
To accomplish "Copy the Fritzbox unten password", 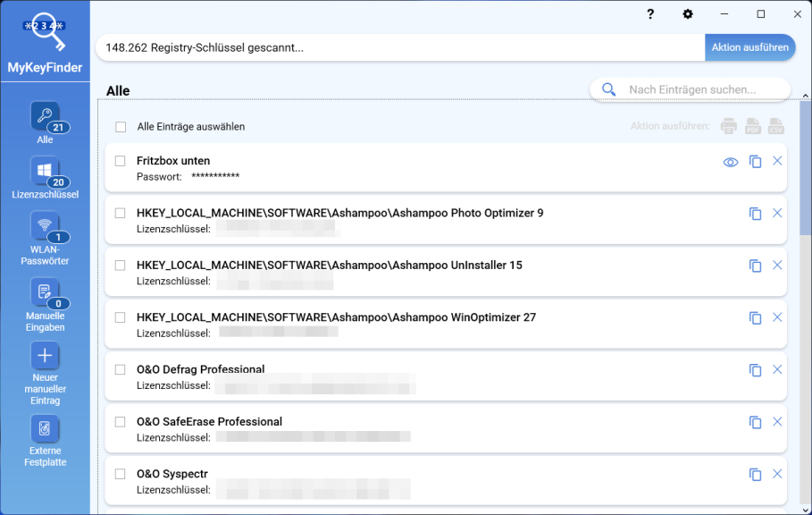I will [755, 162].
